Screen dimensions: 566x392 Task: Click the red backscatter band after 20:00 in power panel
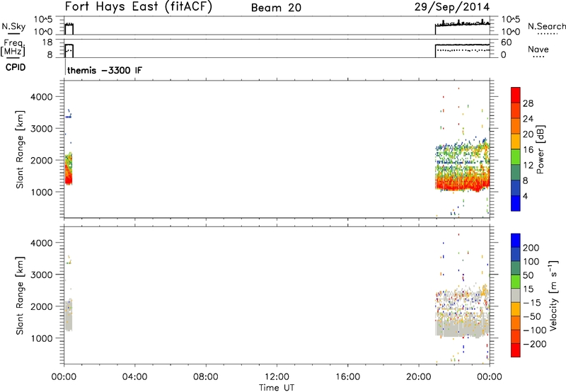(463, 183)
